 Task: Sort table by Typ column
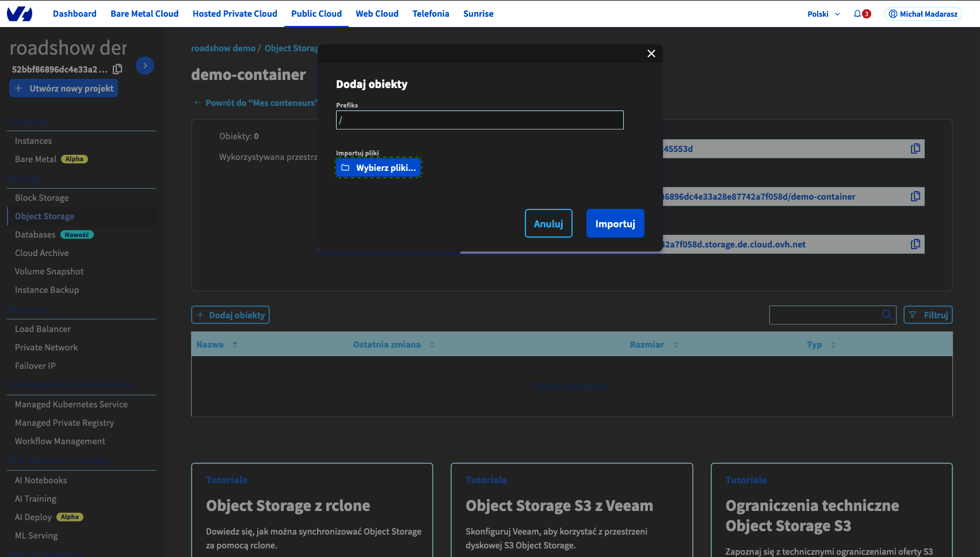coord(821,345)
